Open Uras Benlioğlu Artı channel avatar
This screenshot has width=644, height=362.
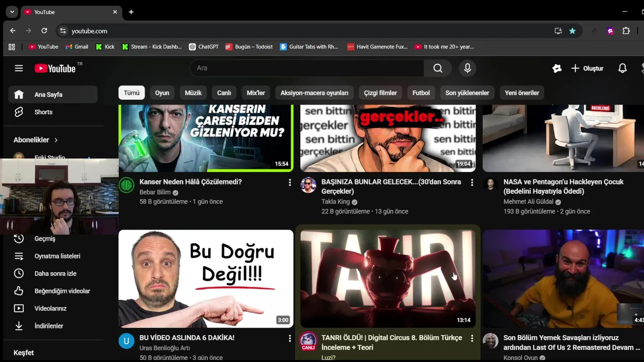click(x=126, y=341)
